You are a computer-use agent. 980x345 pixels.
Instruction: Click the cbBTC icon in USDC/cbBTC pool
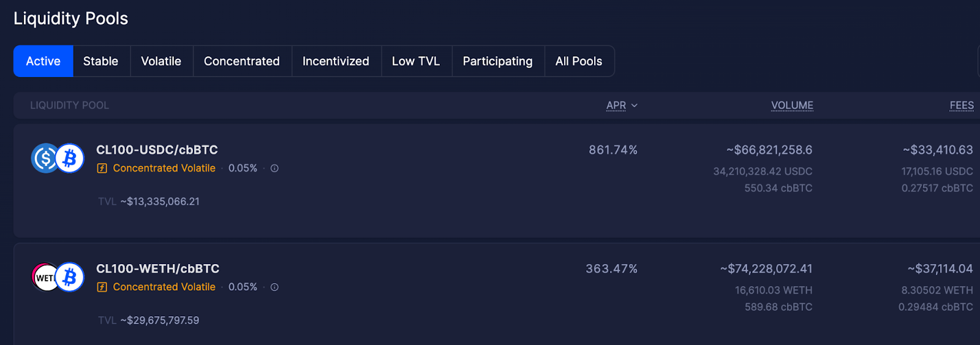(70, 159)
